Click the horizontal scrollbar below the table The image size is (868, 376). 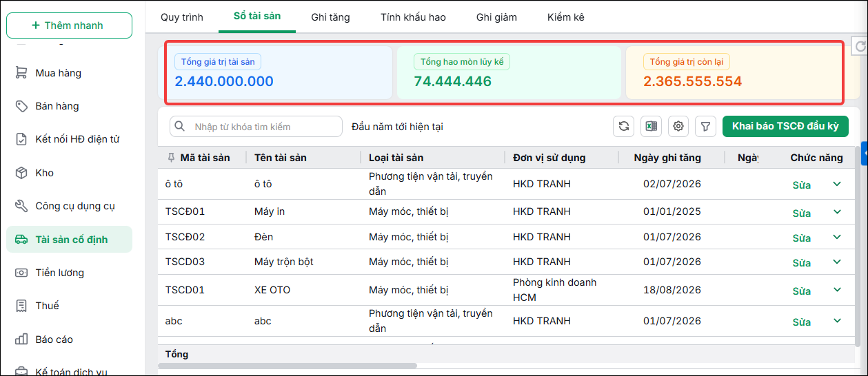[288, 366]
